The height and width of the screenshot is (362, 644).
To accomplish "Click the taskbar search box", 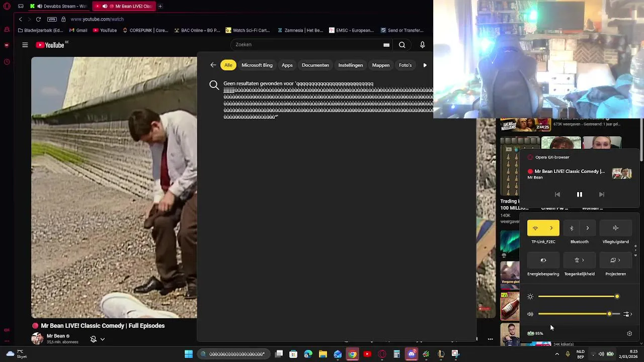I will 233,354.
